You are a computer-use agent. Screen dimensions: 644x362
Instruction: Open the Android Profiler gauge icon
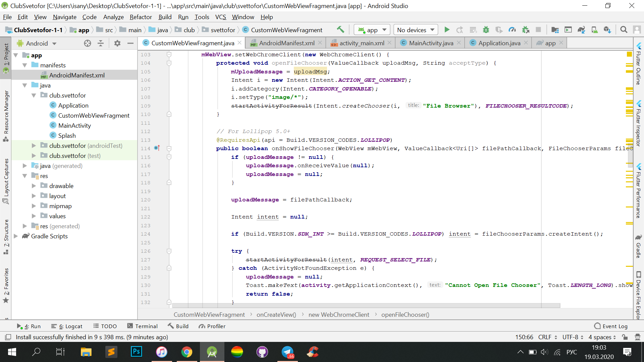[x=512, y=30]
